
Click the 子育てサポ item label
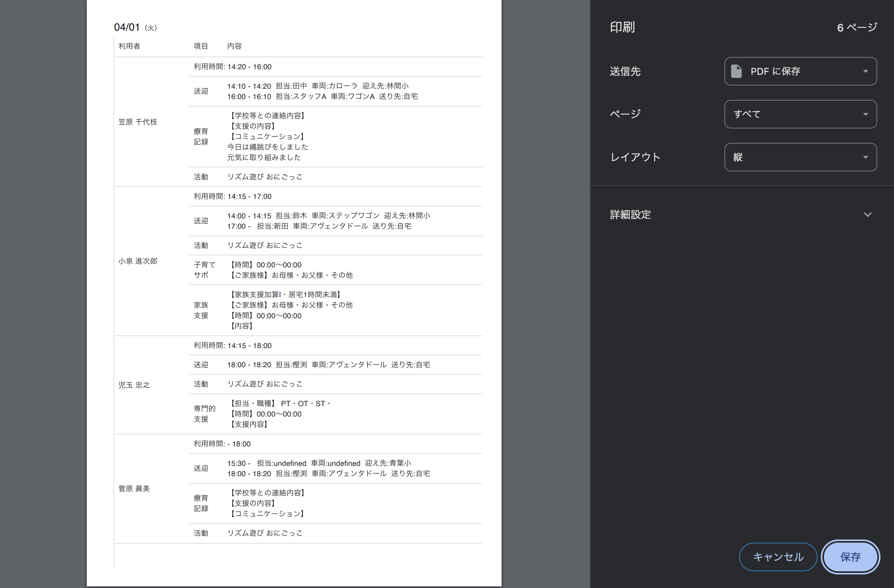(205, 270)
